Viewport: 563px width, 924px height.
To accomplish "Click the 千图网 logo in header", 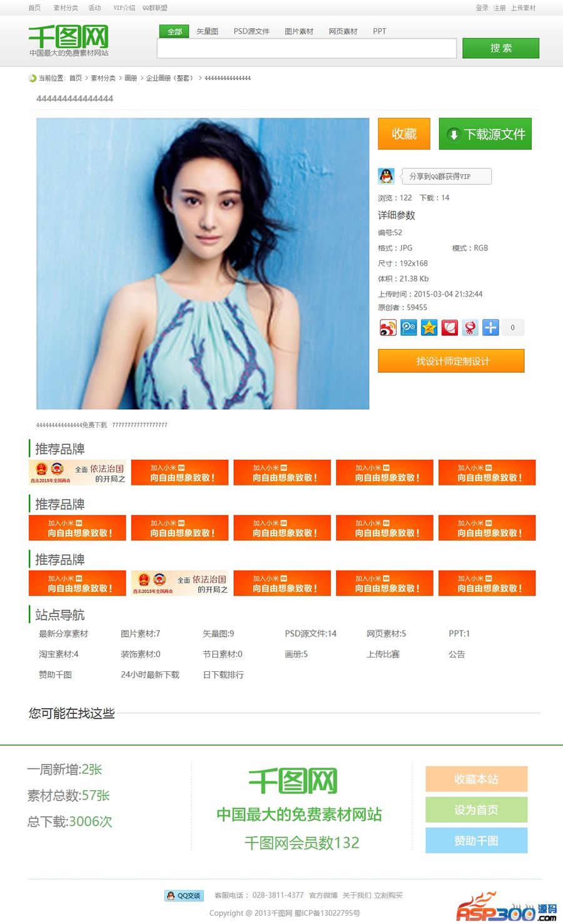I will [x=68, y=41].
